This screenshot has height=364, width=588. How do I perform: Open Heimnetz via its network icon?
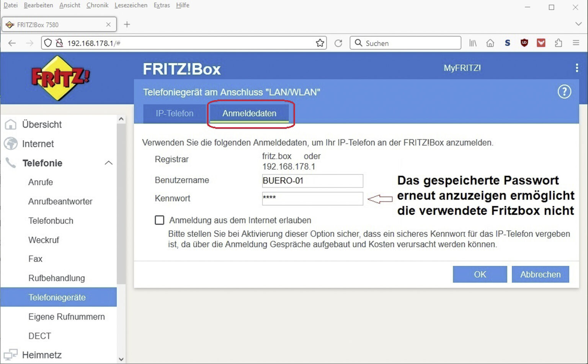(10, 354)
